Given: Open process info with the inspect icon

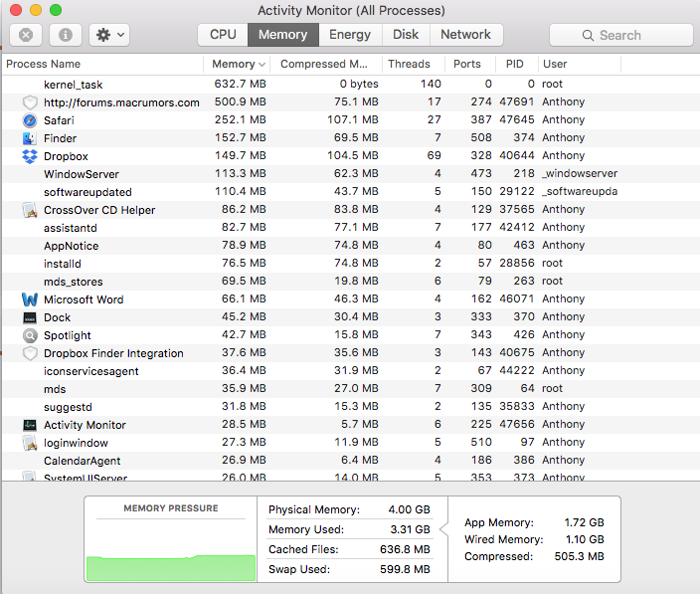Looking at the screenshot, I should point(66,35).
